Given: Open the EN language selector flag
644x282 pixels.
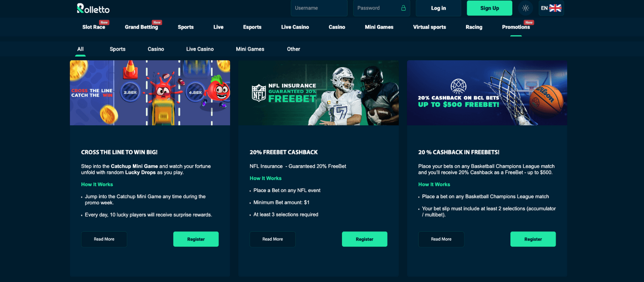Looking at the screenshot, I should point(551,8).
